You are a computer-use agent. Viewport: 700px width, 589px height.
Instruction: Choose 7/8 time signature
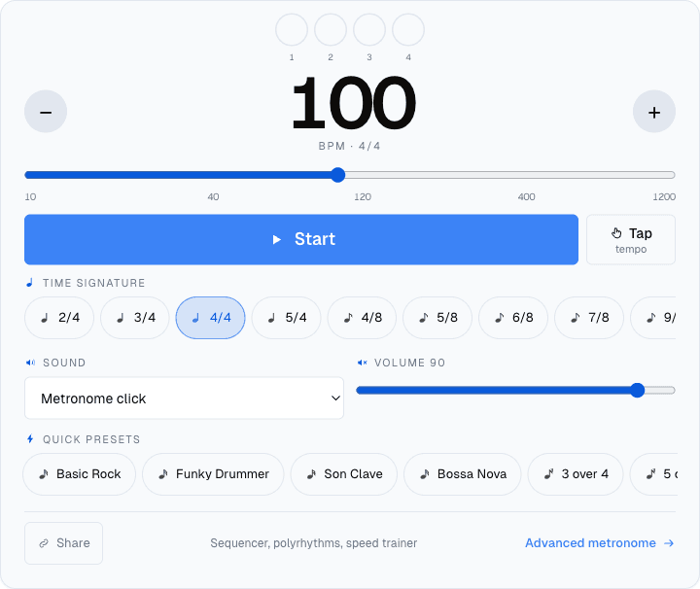tap(589, 318)
